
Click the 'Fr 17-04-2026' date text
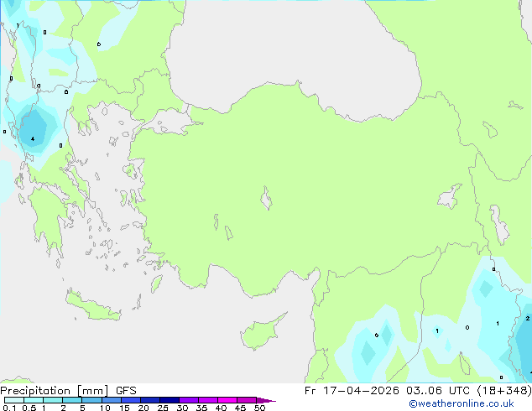click(352, 391)
